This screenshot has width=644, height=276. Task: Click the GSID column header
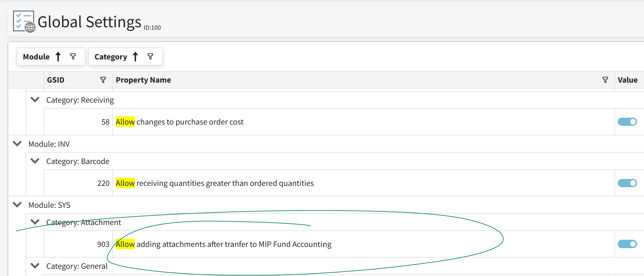click(x=56, y=80)
